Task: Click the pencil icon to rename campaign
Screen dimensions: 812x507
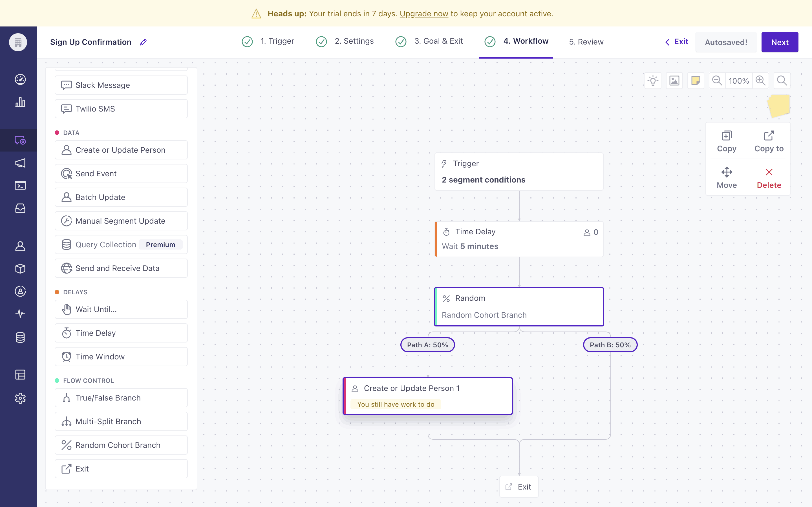Action: pos(143,42)
